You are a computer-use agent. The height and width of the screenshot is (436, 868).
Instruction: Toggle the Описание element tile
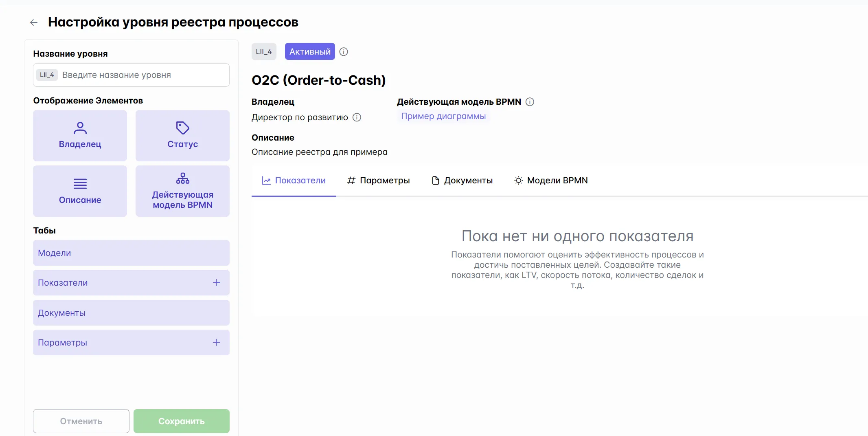click(x=80, y=191)
